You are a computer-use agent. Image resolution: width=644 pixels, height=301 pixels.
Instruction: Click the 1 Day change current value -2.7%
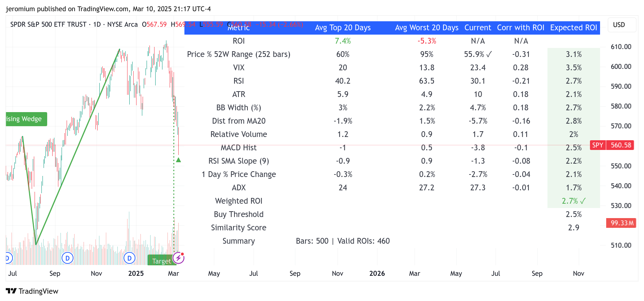[478, 174]
